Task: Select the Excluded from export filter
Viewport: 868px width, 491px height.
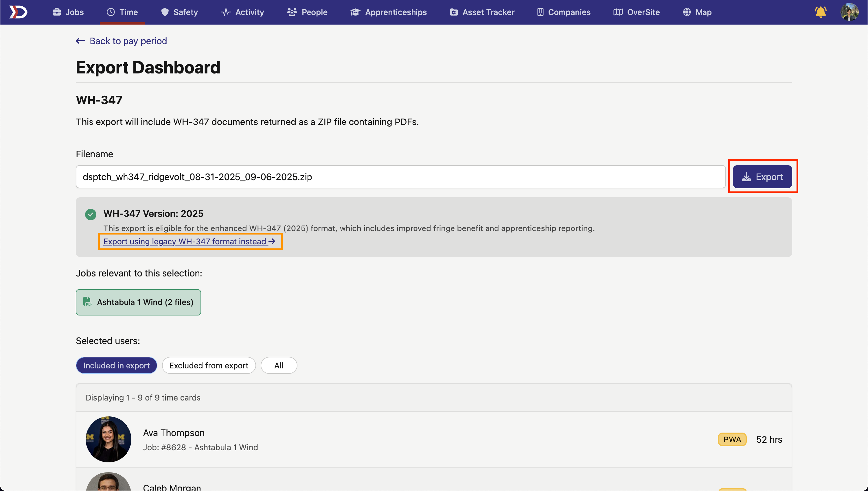Action: point(209,365)
